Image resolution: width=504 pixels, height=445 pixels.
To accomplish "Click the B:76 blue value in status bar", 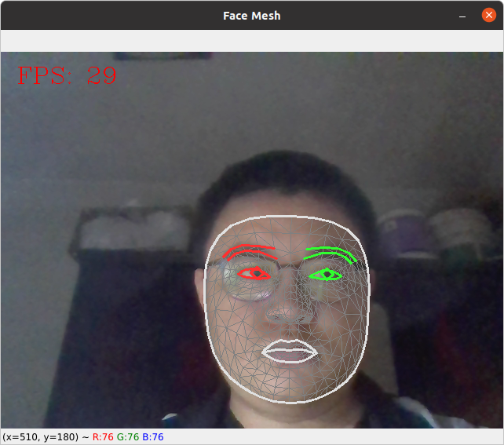I will [x=153, y=437].
